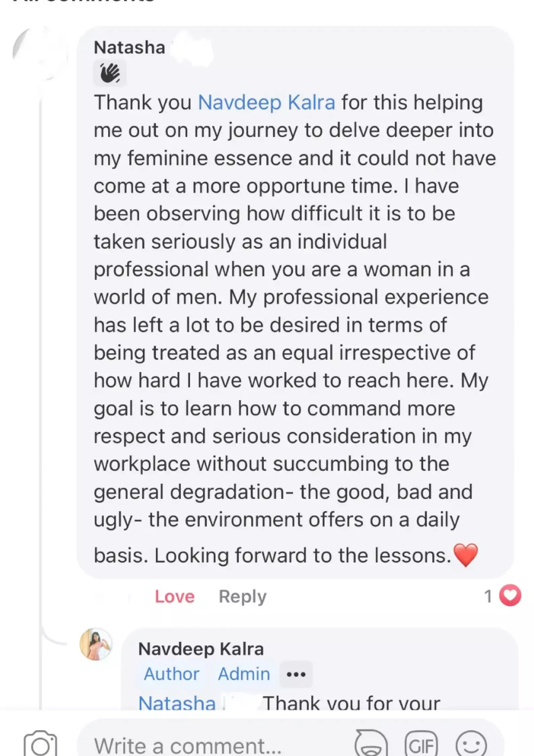Tap the Admin badge

point(244,674)
